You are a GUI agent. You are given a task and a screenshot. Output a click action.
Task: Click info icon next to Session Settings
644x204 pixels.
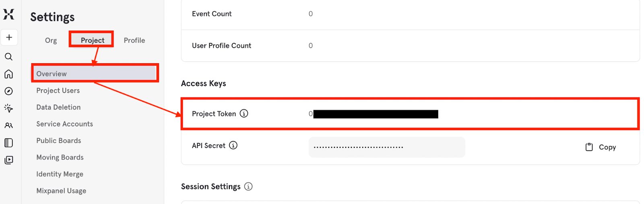(x=248, y=186)
